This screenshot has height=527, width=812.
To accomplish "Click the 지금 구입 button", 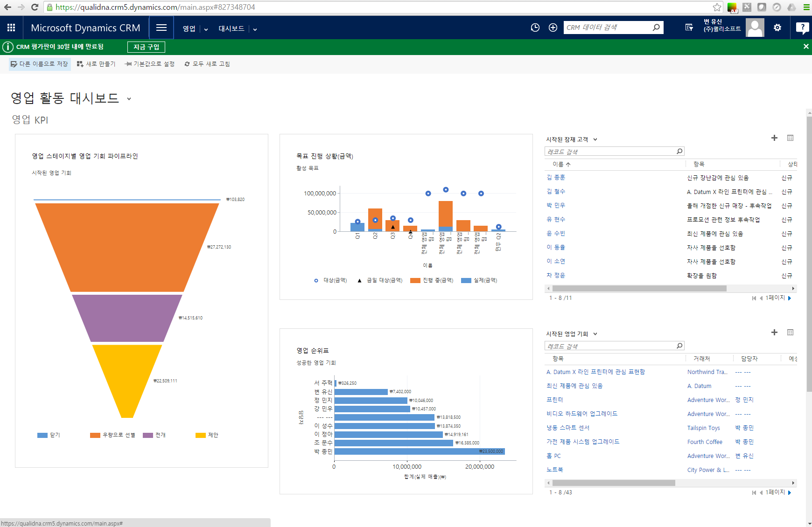I will coord(146,47).
